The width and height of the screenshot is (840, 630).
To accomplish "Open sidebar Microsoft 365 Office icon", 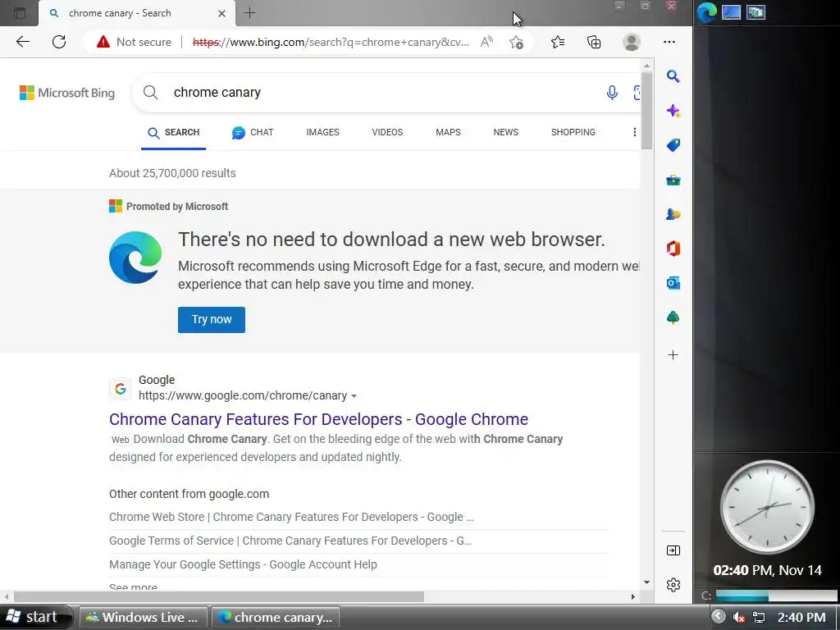I will (673, 249).
